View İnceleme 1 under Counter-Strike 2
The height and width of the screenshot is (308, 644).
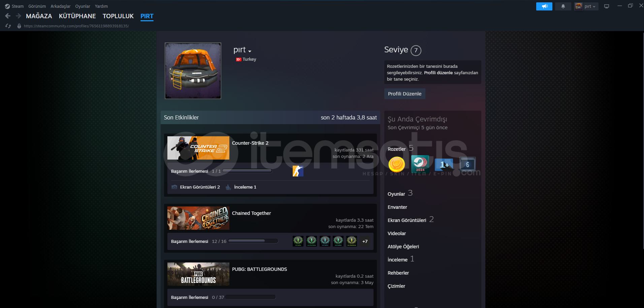tap(245, 187)
